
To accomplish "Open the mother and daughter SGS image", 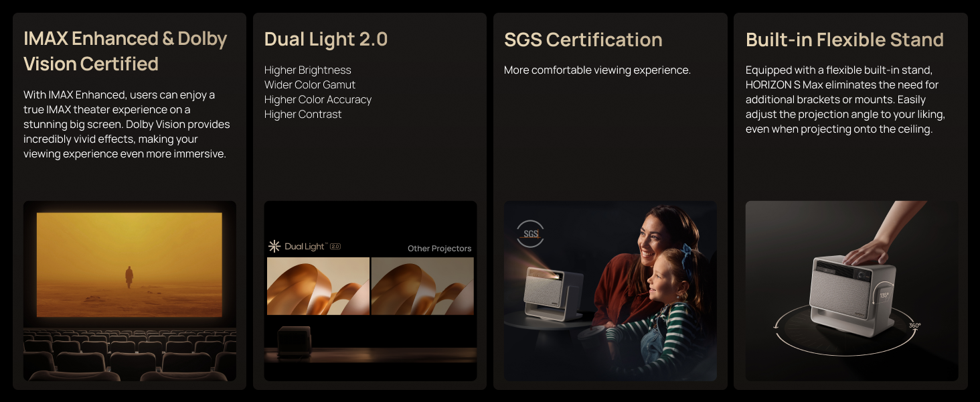I will (610, 291).
